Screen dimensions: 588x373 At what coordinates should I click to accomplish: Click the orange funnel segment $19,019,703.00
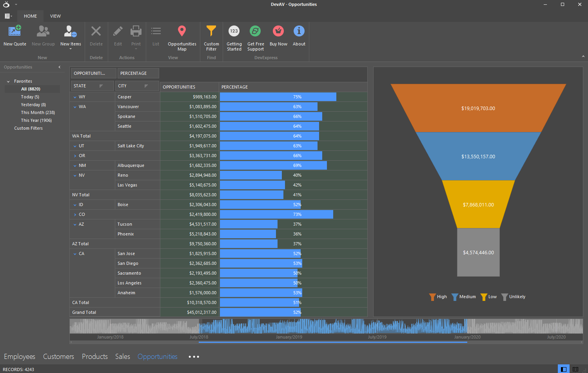pos(478,109)
